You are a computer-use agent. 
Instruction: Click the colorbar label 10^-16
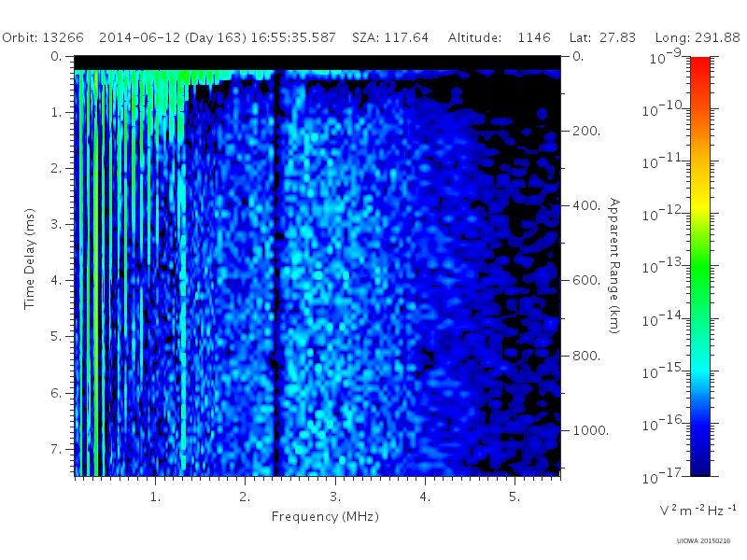tap(664, 424)
